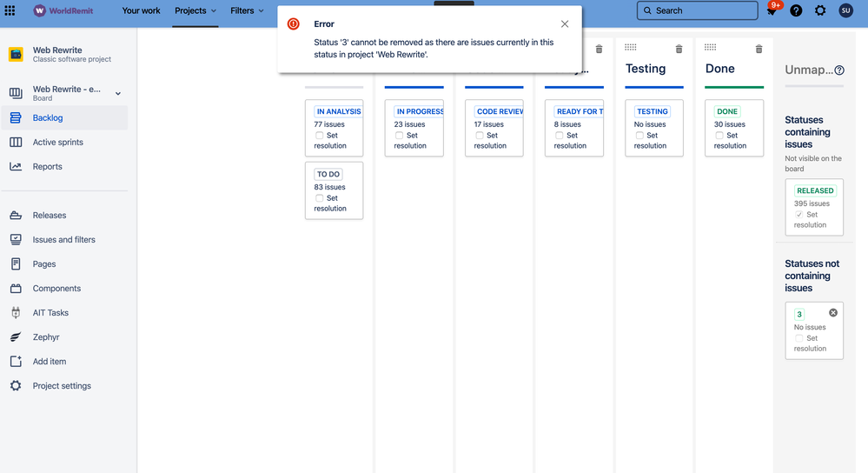The height and width of the screenshot is (473, 868).
Task: Grab the Done column drag handle
Action: click(710, 47)
